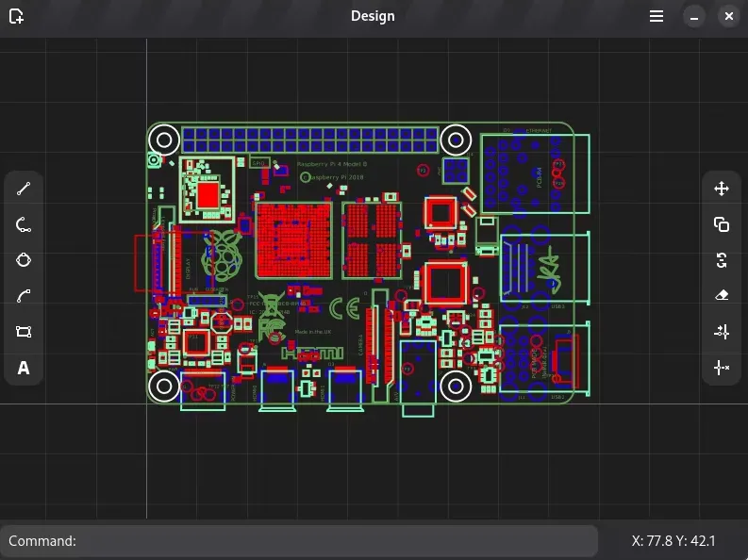Select the Rectangle drawing tool
Image resolution: width=748 pixels, height=560 pixels.
tap(24, 332)
